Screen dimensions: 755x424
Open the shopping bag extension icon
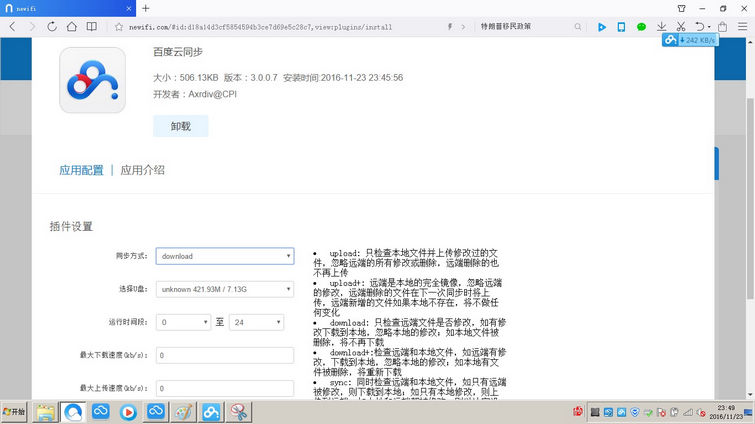point(722,26)
